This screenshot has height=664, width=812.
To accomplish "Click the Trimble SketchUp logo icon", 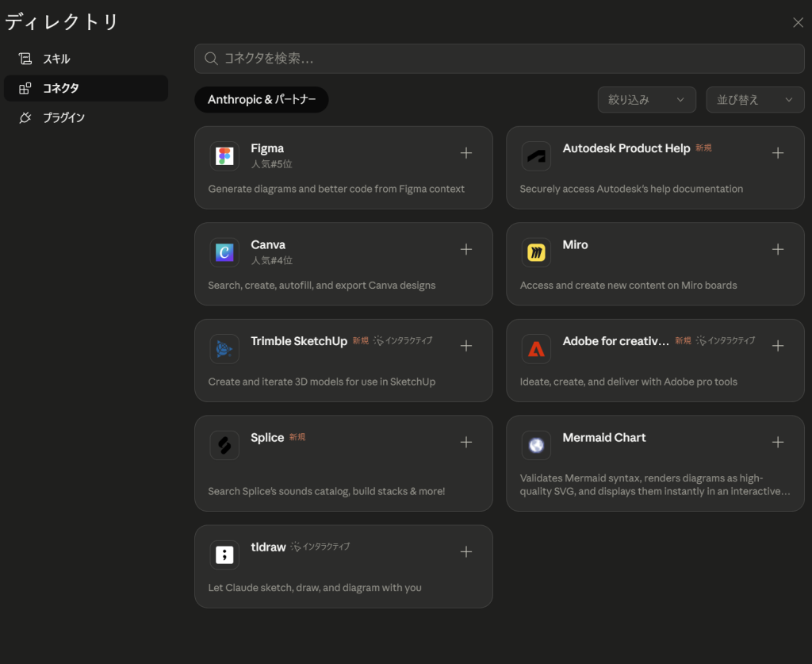I will [224, 349].
